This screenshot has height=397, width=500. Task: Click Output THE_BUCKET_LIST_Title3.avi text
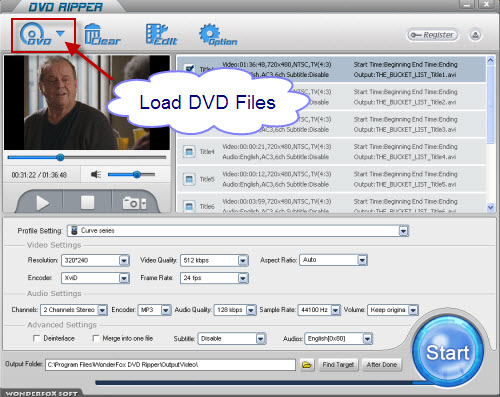coord(405,130)
